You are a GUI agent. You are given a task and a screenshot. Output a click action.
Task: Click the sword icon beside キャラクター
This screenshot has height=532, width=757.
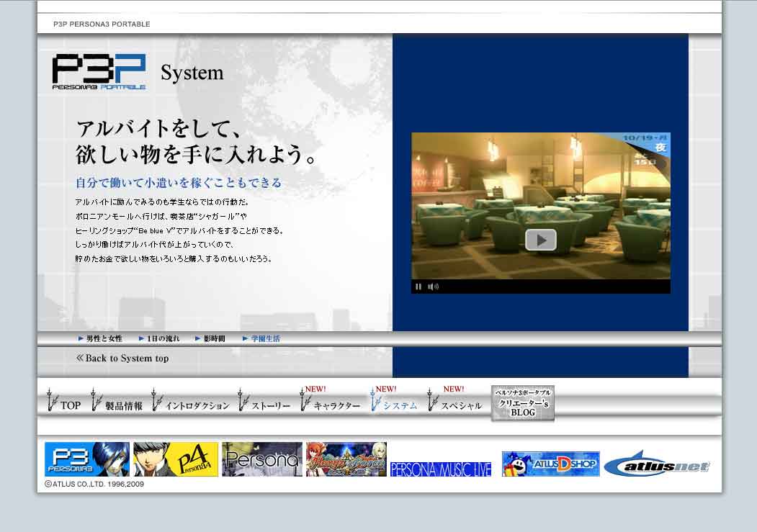[305, 400]
